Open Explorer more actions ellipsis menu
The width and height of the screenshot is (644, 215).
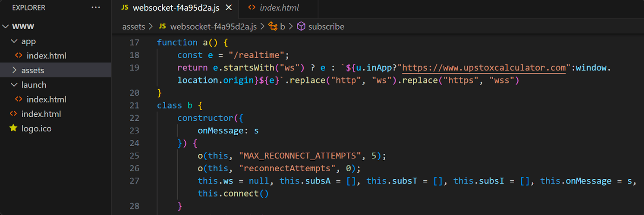point(96,7)
